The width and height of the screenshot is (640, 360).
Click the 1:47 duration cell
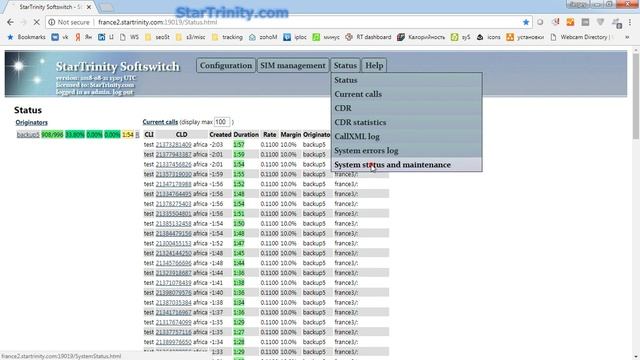239,243
